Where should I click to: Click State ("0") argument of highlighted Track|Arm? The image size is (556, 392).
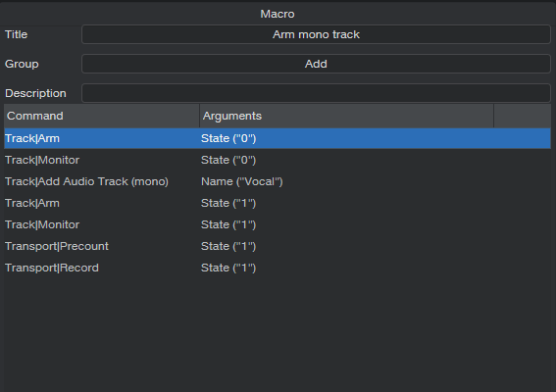[228, 138]
